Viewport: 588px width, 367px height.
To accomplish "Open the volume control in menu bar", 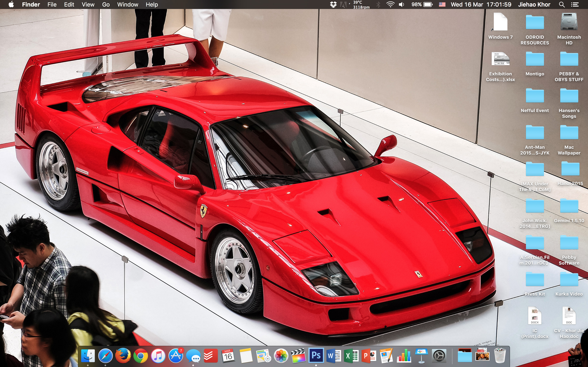I will click(401, 4).
